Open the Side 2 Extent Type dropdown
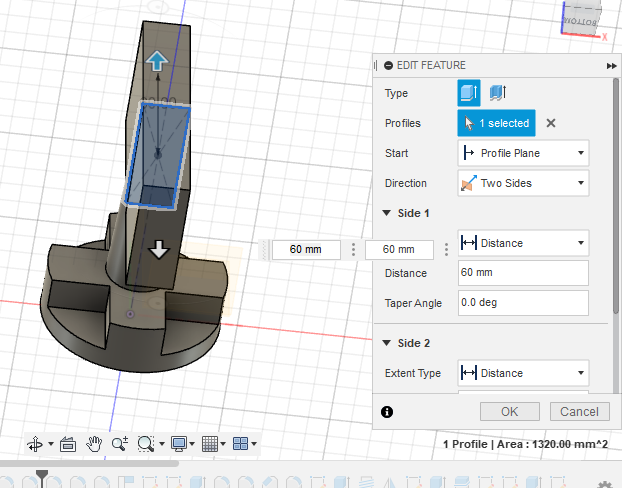The image size is (622, 488). (523, 373)
